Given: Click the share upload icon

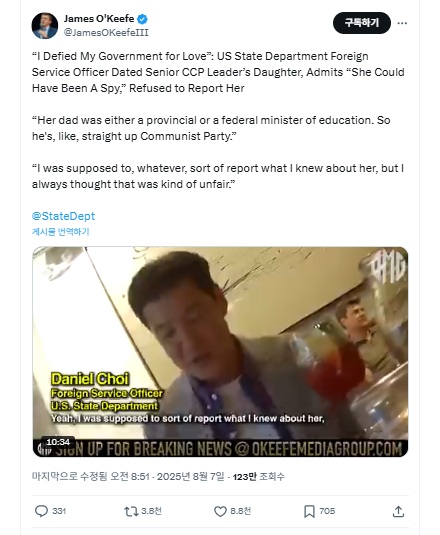Looking at the screenshot, I should [x=398, y=511].
